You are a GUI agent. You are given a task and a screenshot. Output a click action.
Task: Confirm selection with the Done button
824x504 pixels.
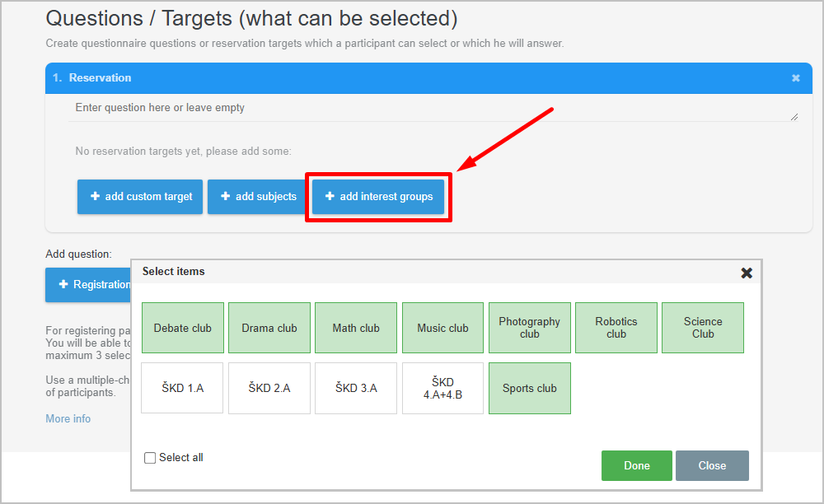(x=636, y=465)
